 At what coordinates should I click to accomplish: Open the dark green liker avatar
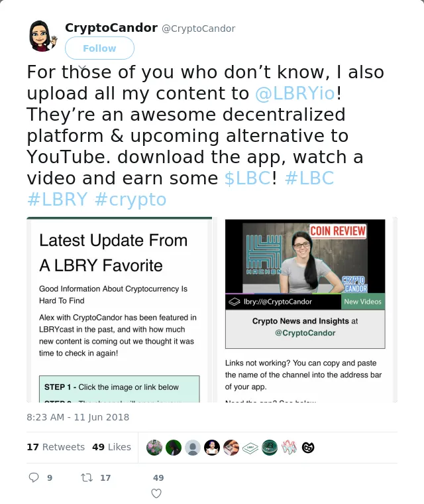pos(174,448)
